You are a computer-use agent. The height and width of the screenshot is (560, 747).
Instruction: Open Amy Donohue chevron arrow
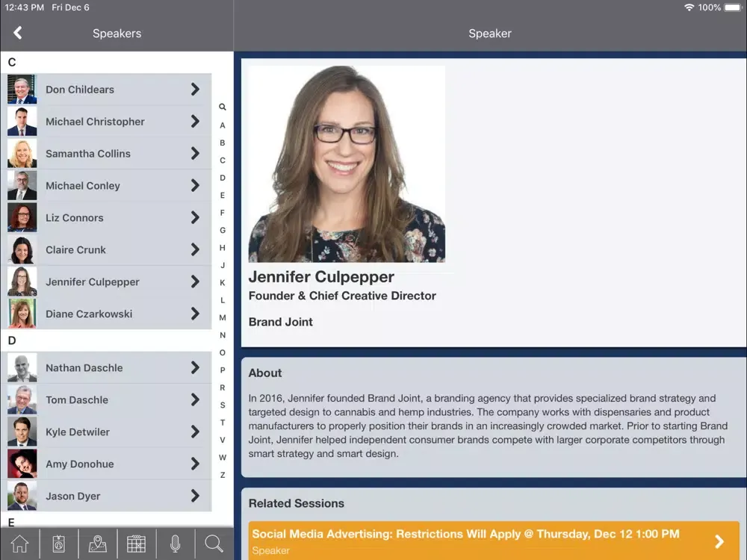(x=195, y=464)
